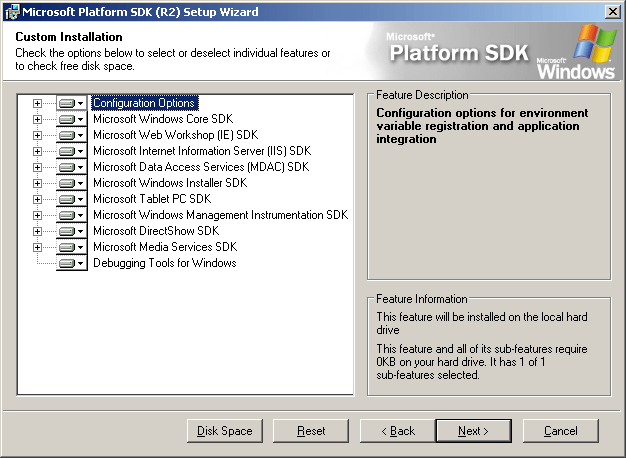Open install-state drive icon for Data Access Services SDK

[x=71, y=167]
